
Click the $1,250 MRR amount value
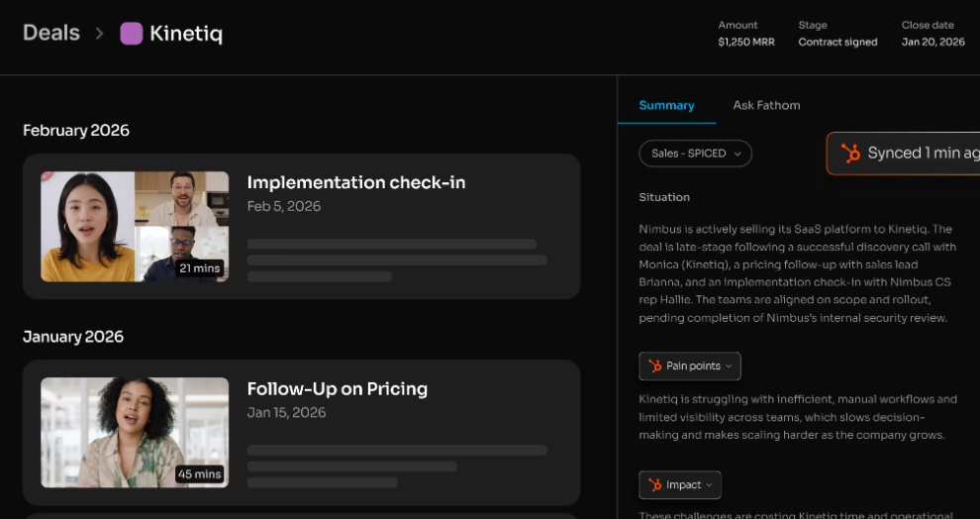tap(746, 42)
